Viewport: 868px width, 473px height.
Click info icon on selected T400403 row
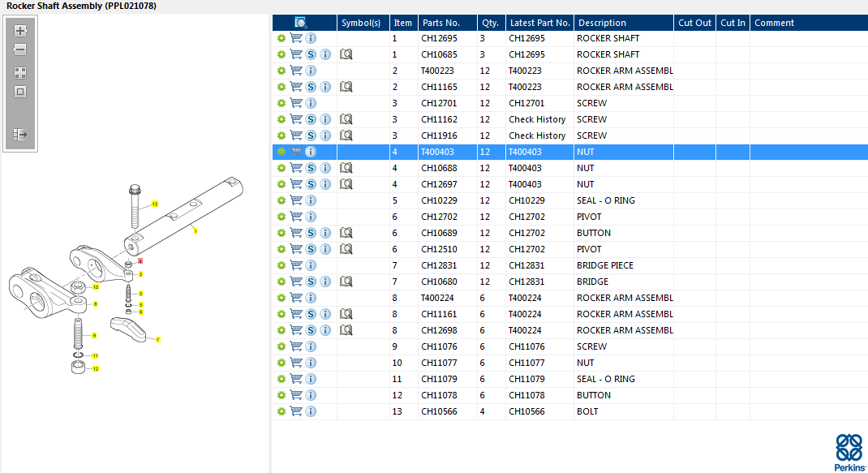[312, 152]
